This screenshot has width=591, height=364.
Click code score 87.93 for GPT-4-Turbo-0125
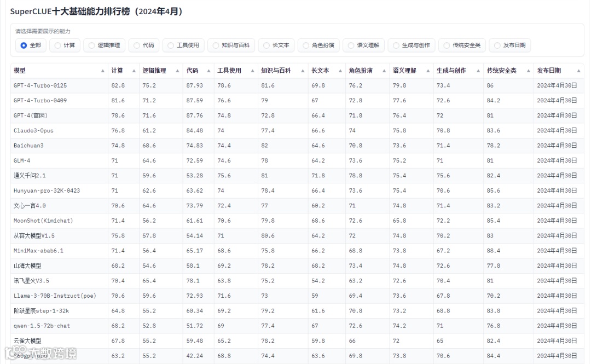pyautogui.click(x=194, y=85)
